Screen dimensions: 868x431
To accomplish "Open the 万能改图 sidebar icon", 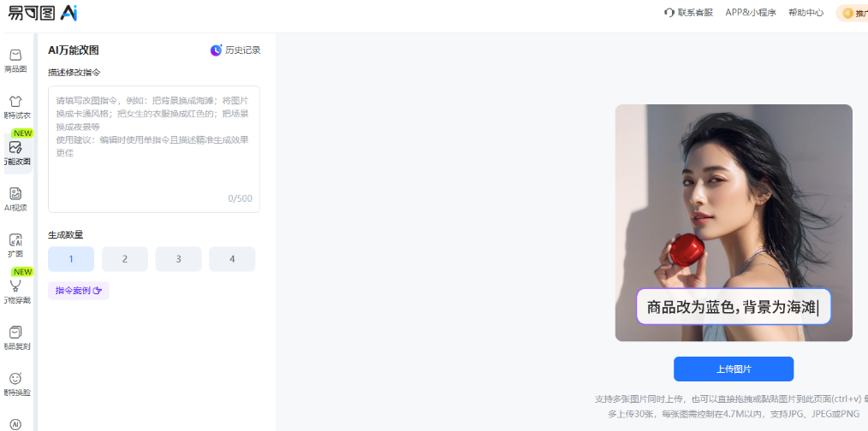I will click(15, 147).
